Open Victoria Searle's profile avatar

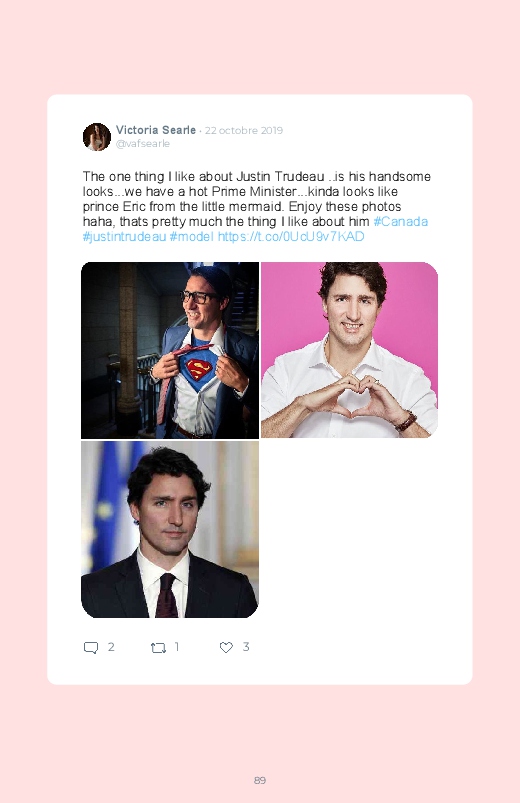(97, 137)
